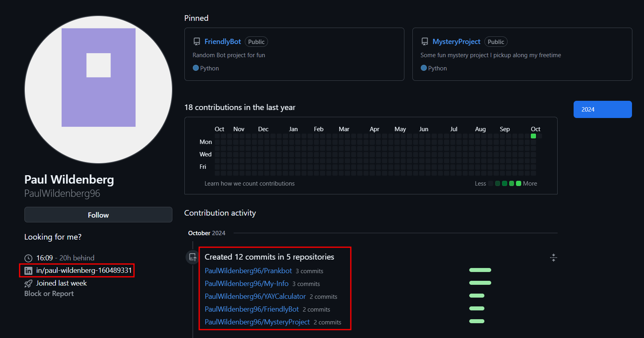Click the YAYCalculator commit progress bar
Viewport: 644px width, 338px height.
tap(476, 296)
